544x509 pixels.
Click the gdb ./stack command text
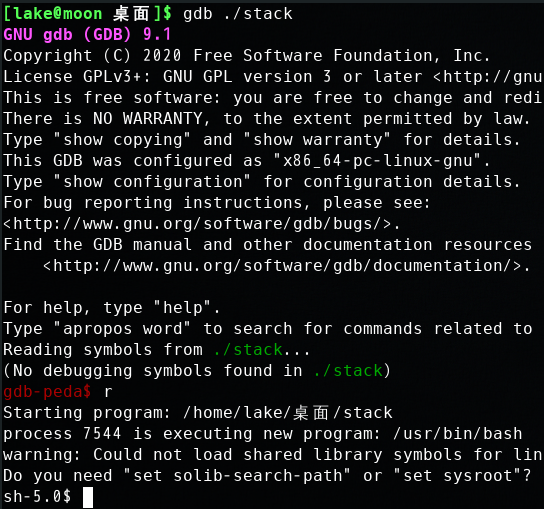238,14
